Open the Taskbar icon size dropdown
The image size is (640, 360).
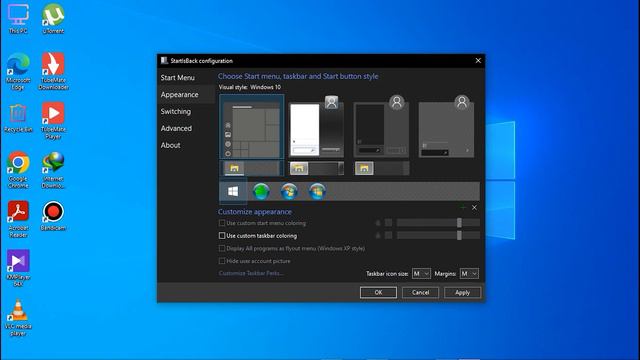[421, 273]
